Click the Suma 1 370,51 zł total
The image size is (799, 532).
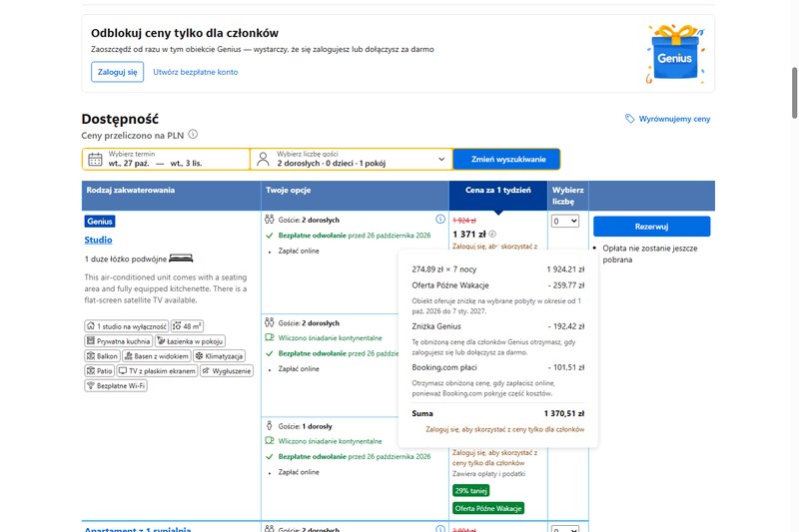(x=497, y=413)
